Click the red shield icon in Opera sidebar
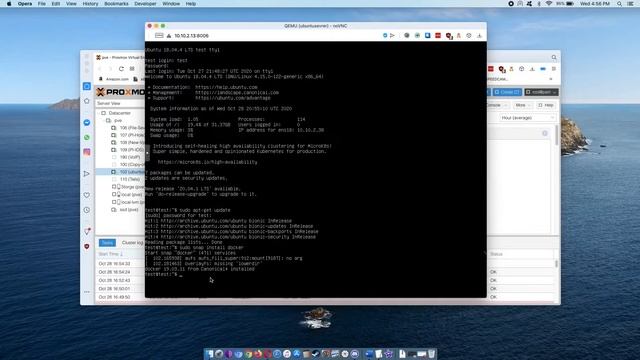640x360 pixels. (87, 247)
